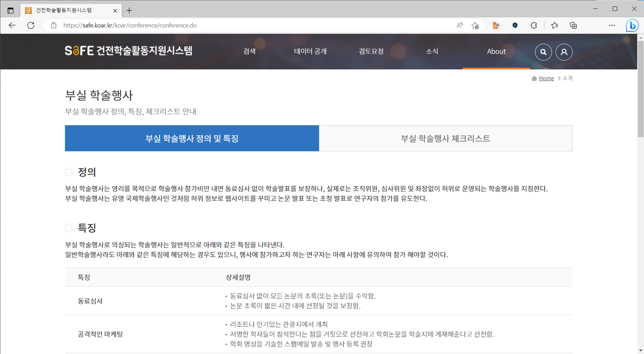Open the user account profile icon
The width and height of the screenshot is (644, 354).
[x=564, y=52]
